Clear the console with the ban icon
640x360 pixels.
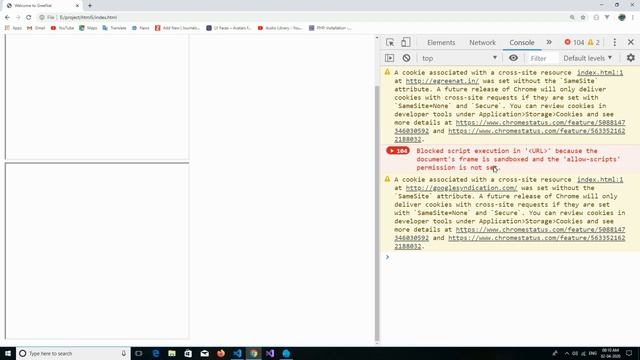[406, 58]
